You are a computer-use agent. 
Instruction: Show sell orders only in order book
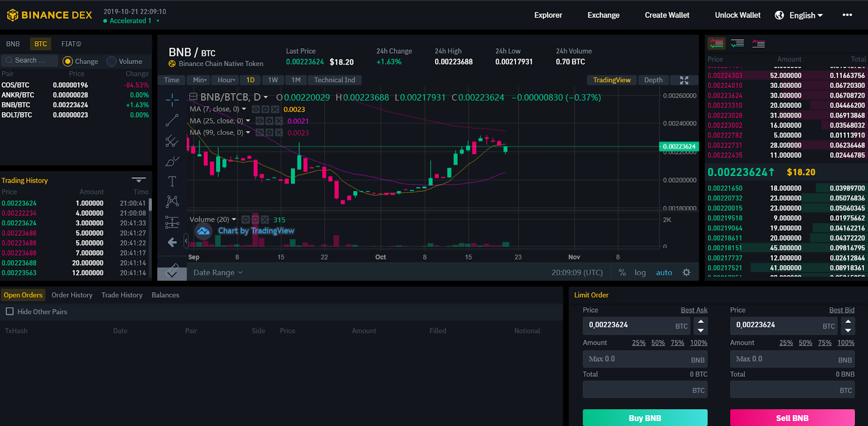pos(758,44)
